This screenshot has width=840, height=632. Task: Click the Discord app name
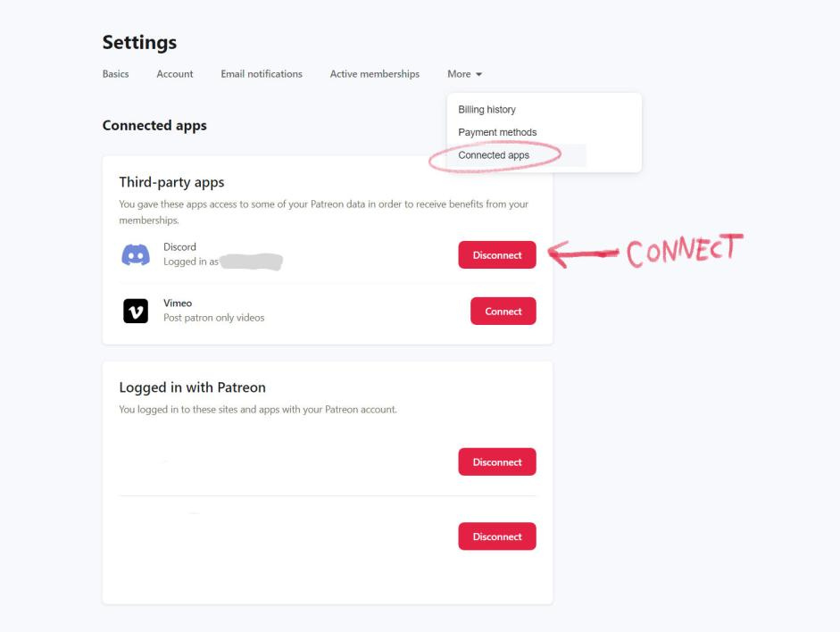point(179,247)
